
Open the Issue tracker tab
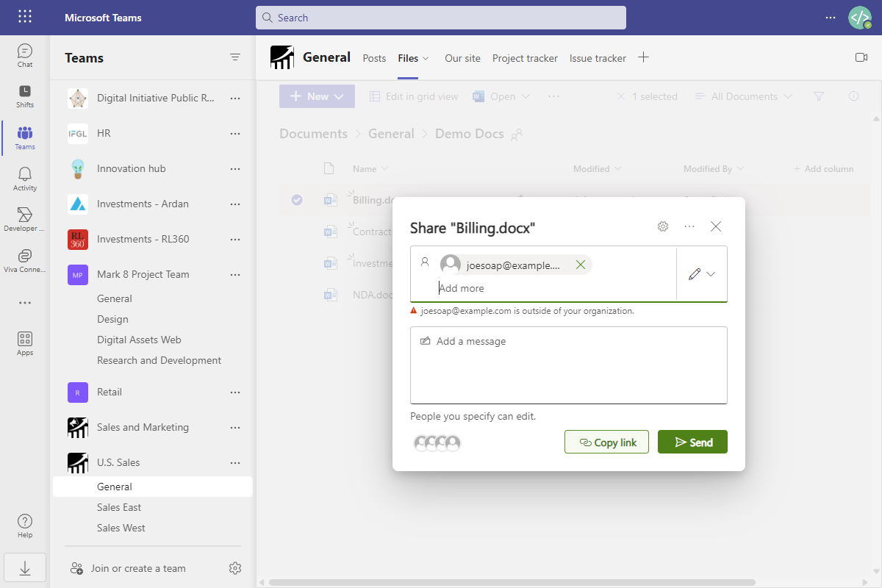pos(598,58)
